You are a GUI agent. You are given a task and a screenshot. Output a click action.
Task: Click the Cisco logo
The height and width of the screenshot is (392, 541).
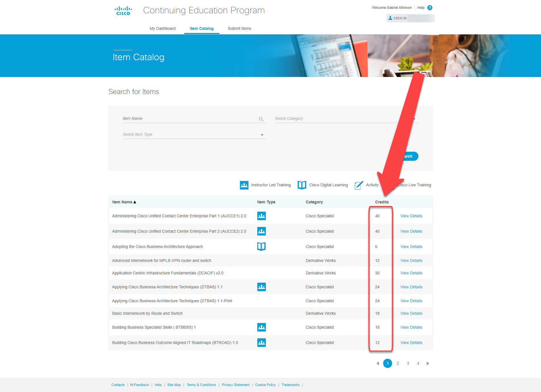click(123, 11)
